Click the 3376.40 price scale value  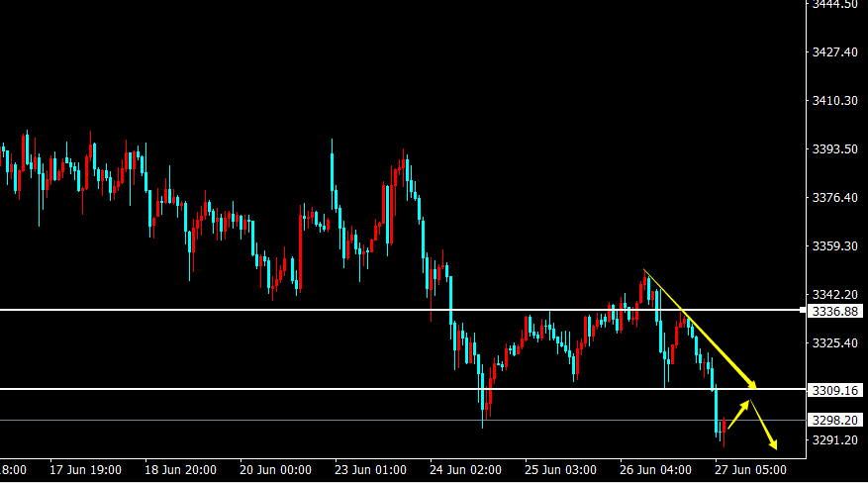[834, 198]
